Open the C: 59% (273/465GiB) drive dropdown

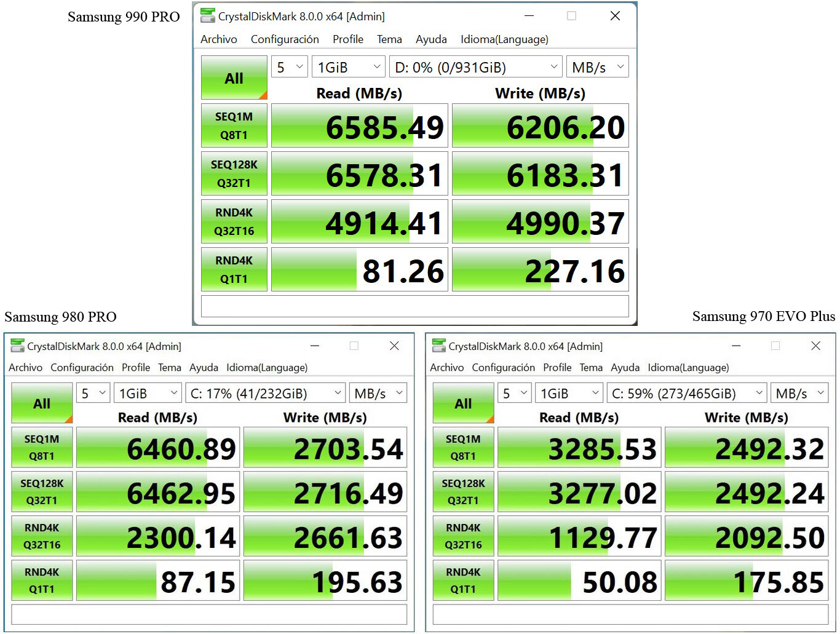[x=687, y=394]
